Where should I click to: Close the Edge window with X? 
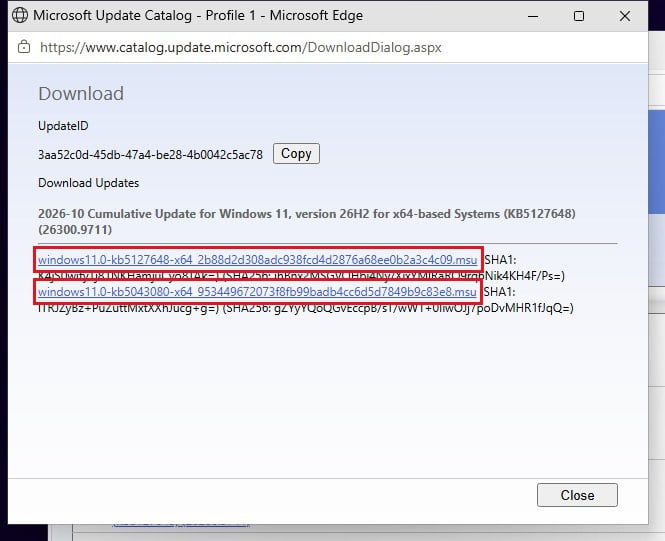pos(624,16)
